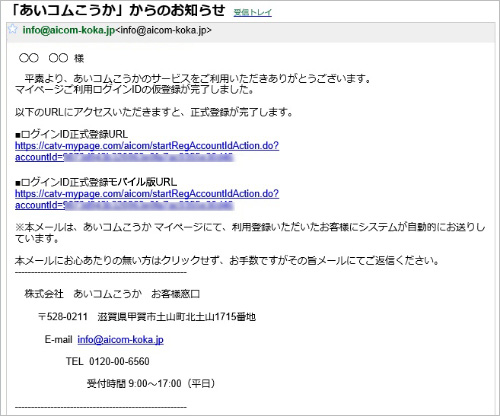Screen dimensions: 500x416
Task: Click the 受付時間 9:00～17:00 line
Action: pos(151,384)
